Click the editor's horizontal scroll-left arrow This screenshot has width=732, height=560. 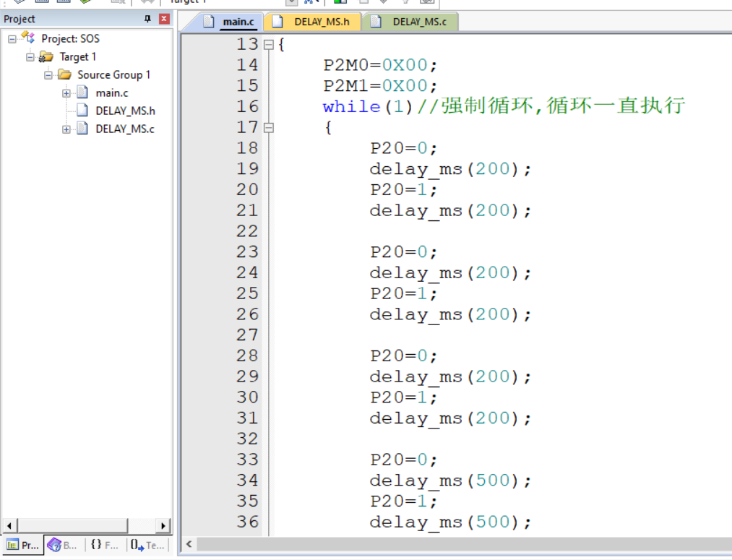point(189,544)
